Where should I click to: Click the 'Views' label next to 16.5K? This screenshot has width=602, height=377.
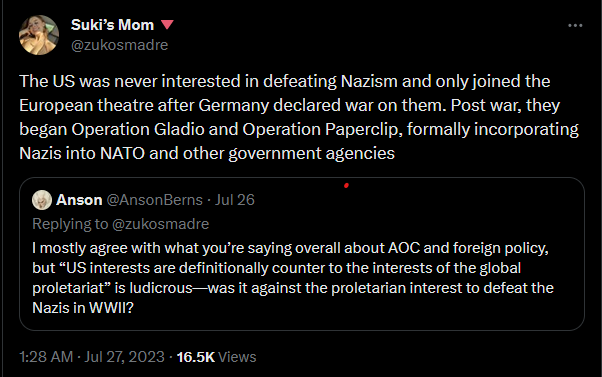point(237,357)
